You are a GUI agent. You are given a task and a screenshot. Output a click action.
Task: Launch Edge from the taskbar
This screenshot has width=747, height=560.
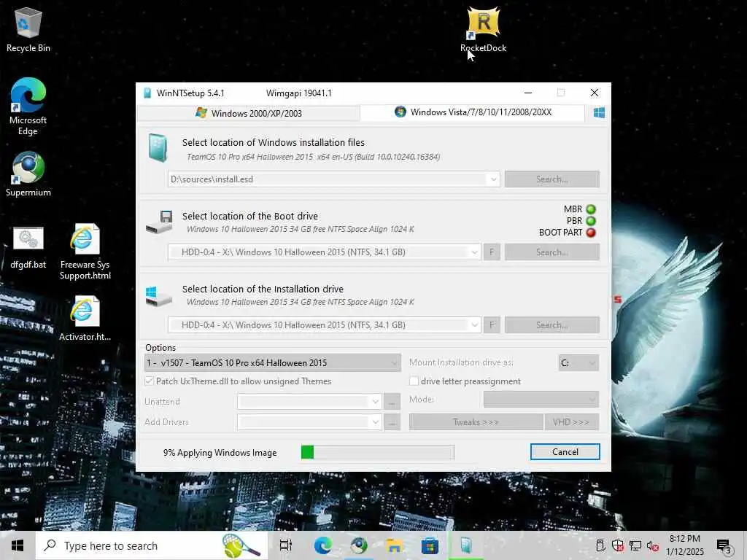pyautogui.click(x=323, y=545)
